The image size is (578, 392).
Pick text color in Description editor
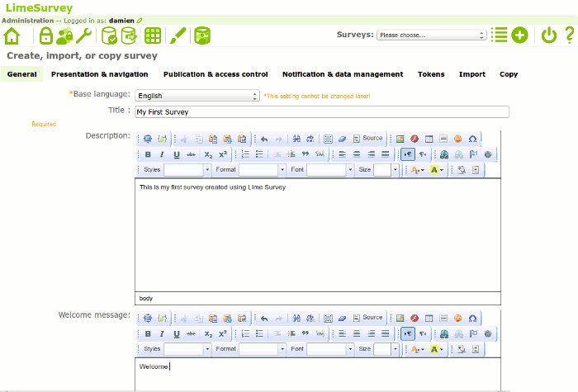click(x=417, y=170)
